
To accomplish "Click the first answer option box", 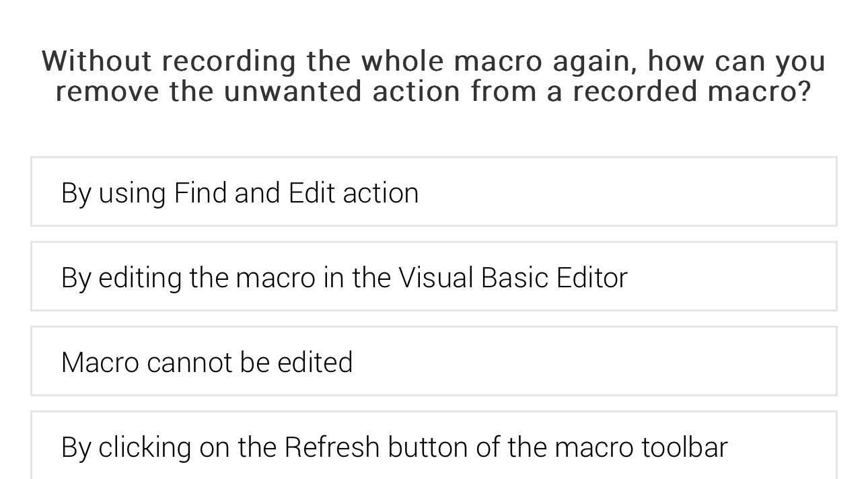I will click(x=434, y=192).
